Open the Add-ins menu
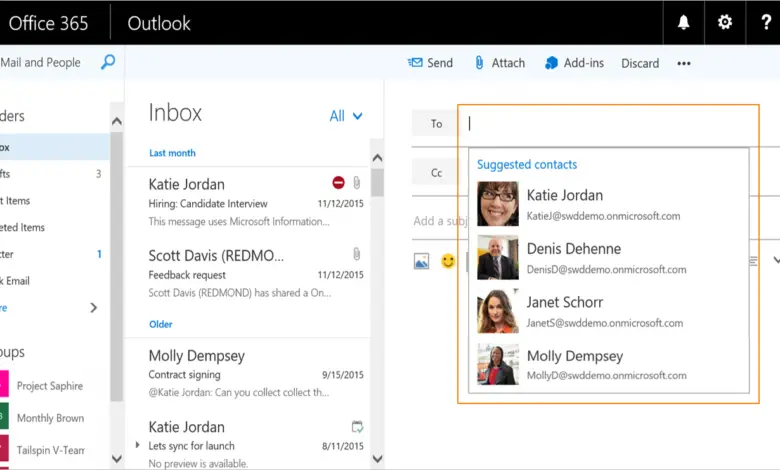780x470 pixels. click(x=574, y=63)
